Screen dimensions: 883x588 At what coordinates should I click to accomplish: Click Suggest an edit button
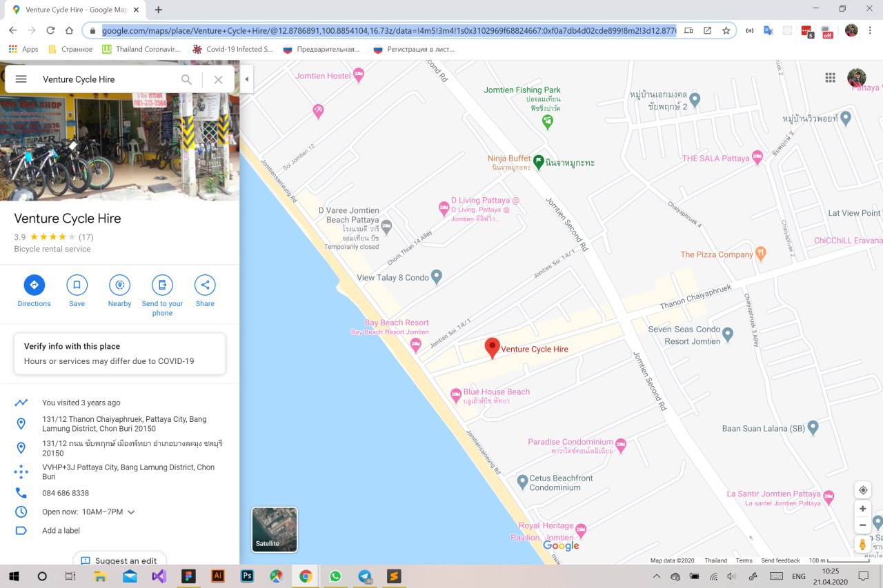pos(119,560)
